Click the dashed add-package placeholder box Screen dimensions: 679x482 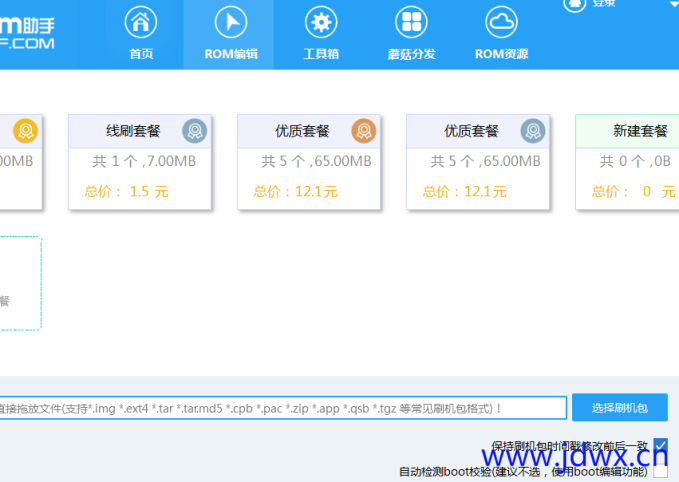tap(20, 283)
